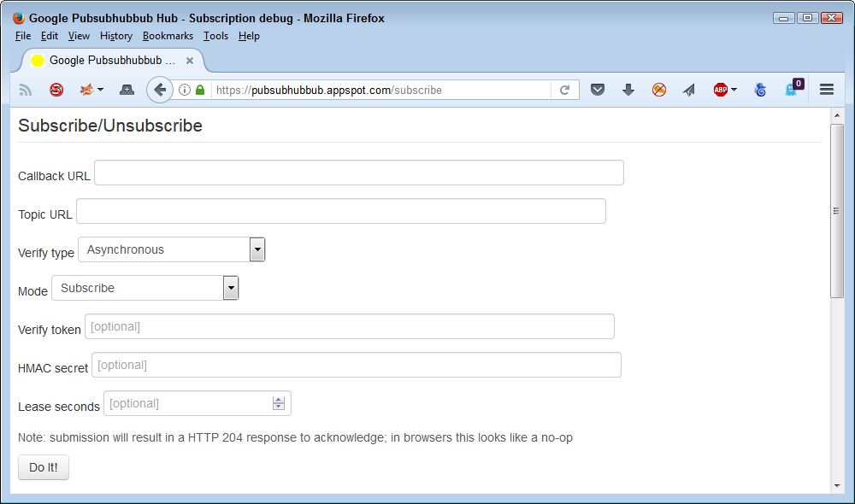This screenshot has width=855, height=504.
Task: Open the Help menu
Action: (x=249, y=36)
